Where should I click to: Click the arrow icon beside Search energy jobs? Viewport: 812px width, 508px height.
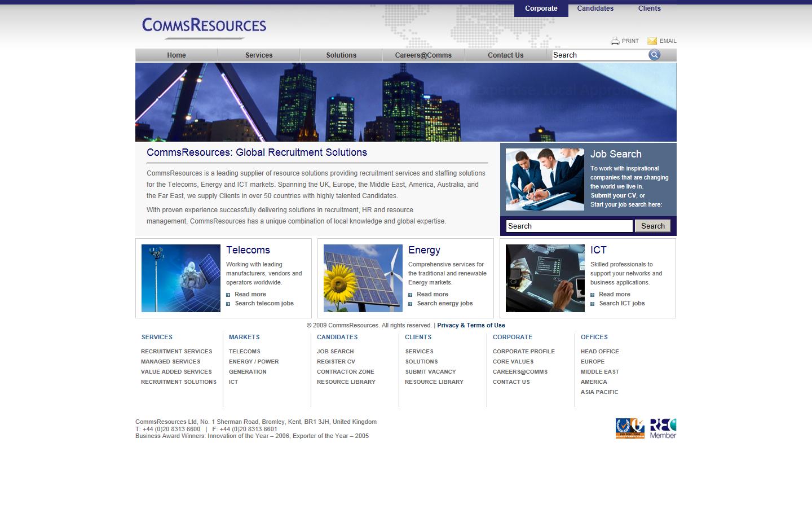[x=411, y=304]
